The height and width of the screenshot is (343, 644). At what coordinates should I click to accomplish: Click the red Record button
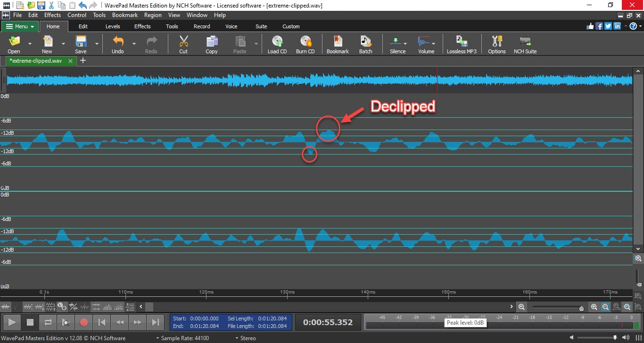coord(84,322)
